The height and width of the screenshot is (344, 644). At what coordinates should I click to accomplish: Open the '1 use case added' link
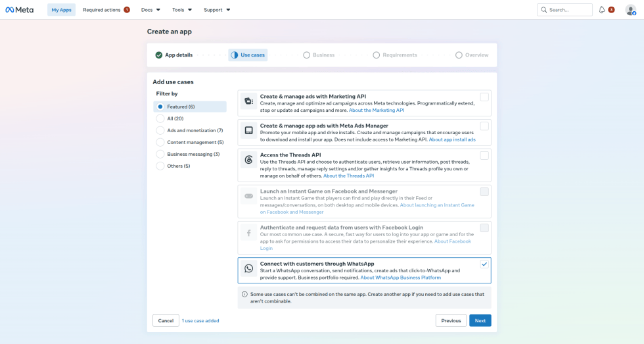(x=200, y=320)
